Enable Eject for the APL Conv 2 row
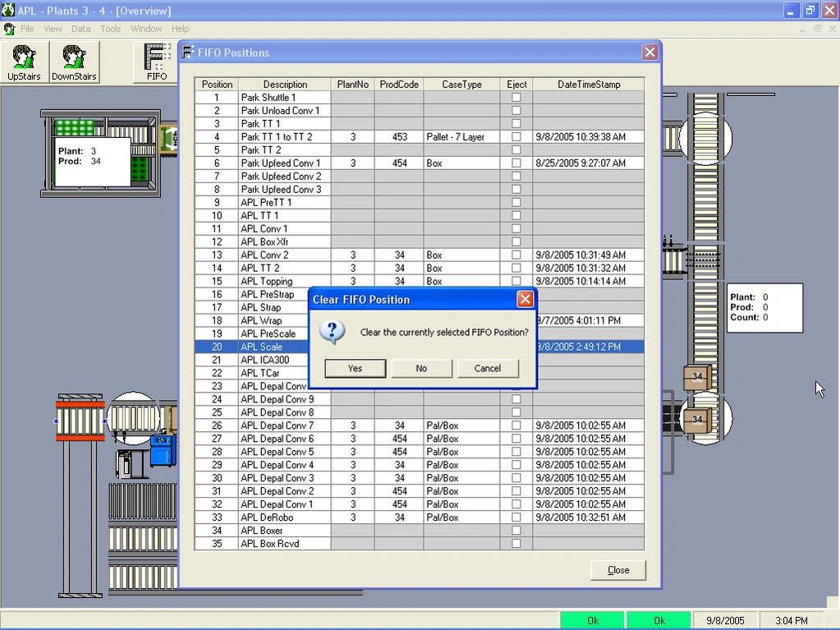This screenshot has height=630, width=840. [516, 255]
